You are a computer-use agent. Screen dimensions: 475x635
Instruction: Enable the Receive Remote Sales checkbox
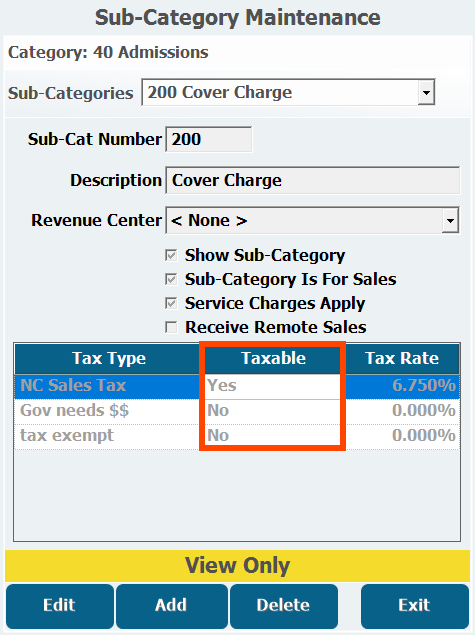click(171, 327)
